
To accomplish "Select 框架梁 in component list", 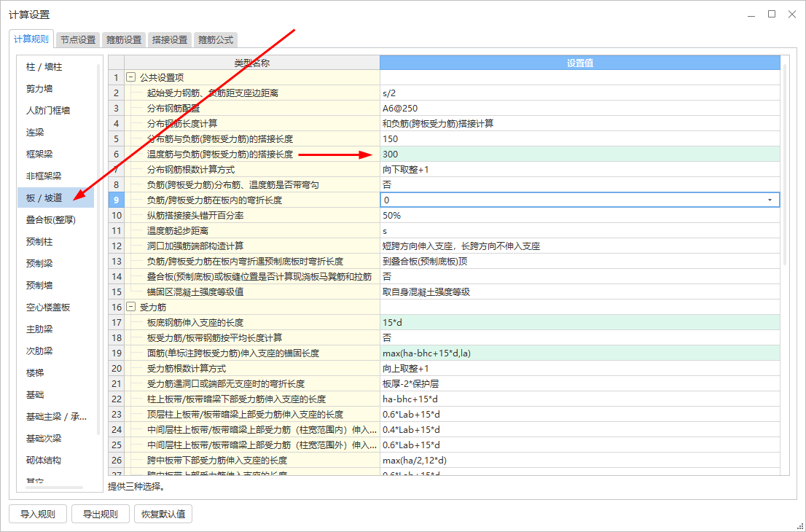I will coord(56,154).
